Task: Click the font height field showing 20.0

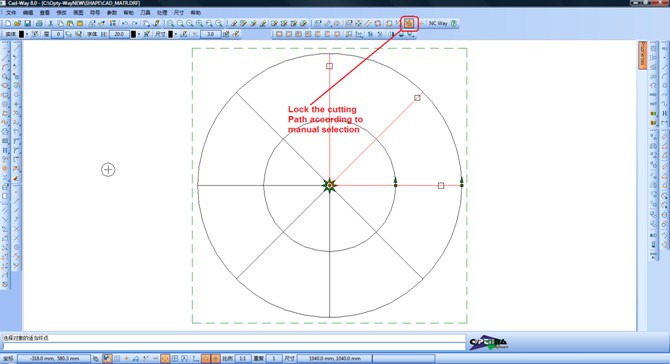Action: [x=119, y=34]
